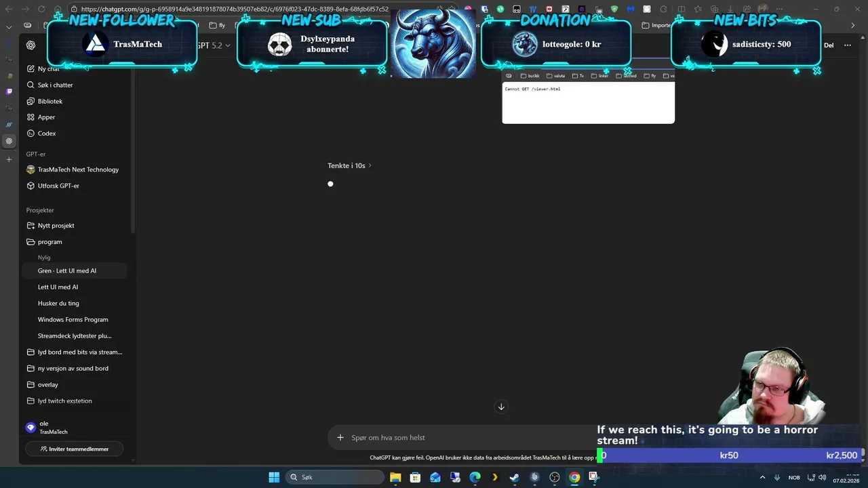Click the taskbar Søk search box
The image size is (868, 488).
pyautogui.click(x=334, y=477)
